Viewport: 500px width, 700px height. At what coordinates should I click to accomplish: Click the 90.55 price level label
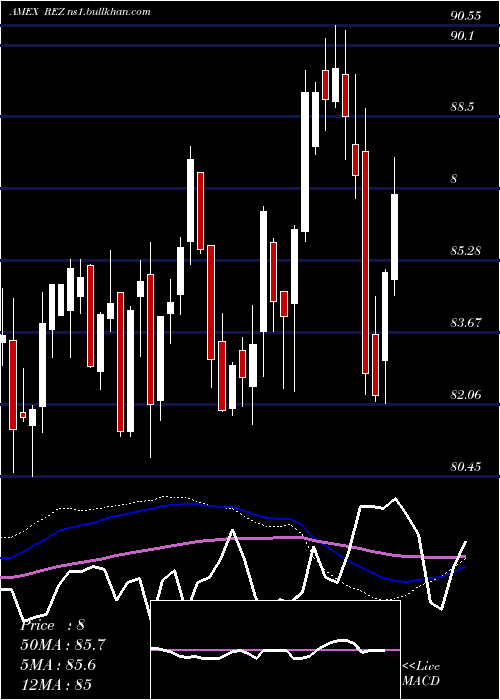click(x=466, y=16)
